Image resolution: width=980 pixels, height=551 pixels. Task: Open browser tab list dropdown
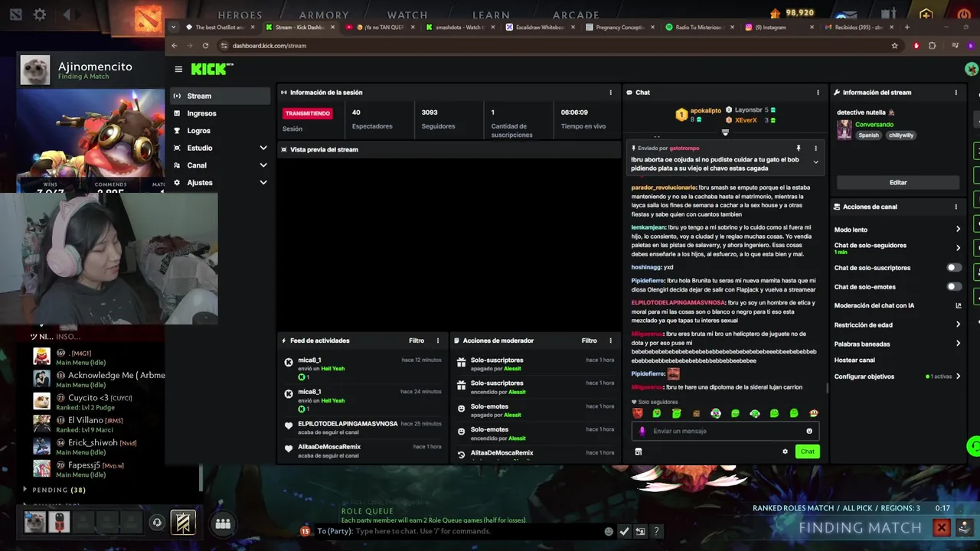[174, 27]
